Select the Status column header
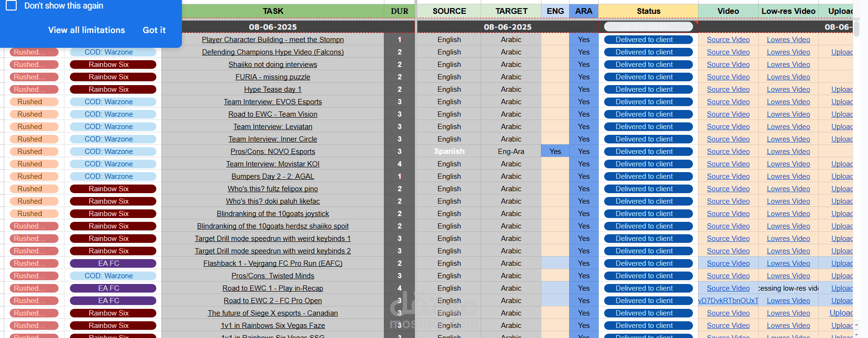 click(648, 11)
